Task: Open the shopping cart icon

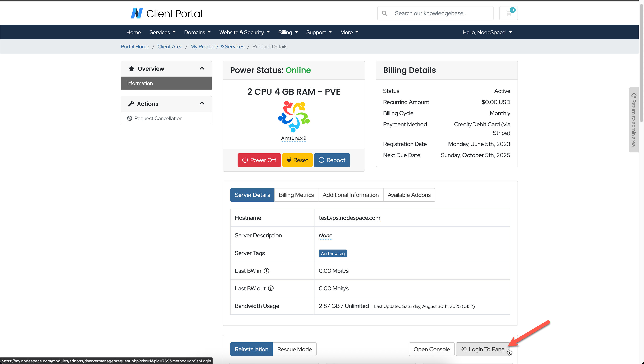Action: [508, 13]
